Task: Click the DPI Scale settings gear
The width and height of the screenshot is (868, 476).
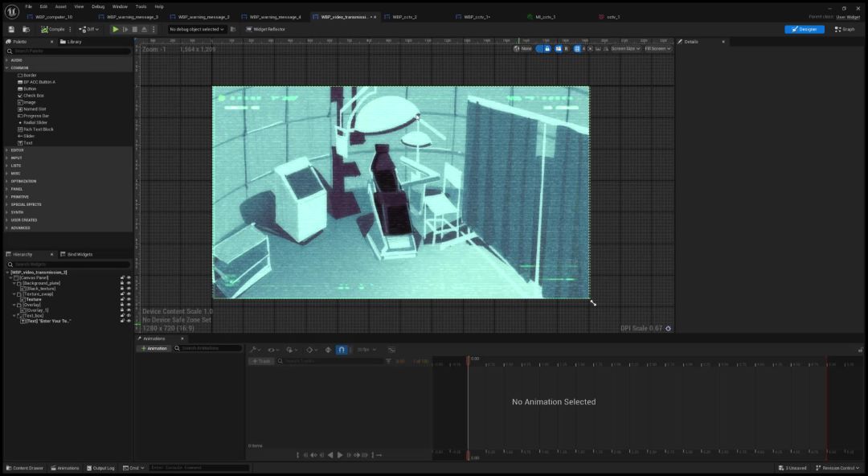Action: 668,329
